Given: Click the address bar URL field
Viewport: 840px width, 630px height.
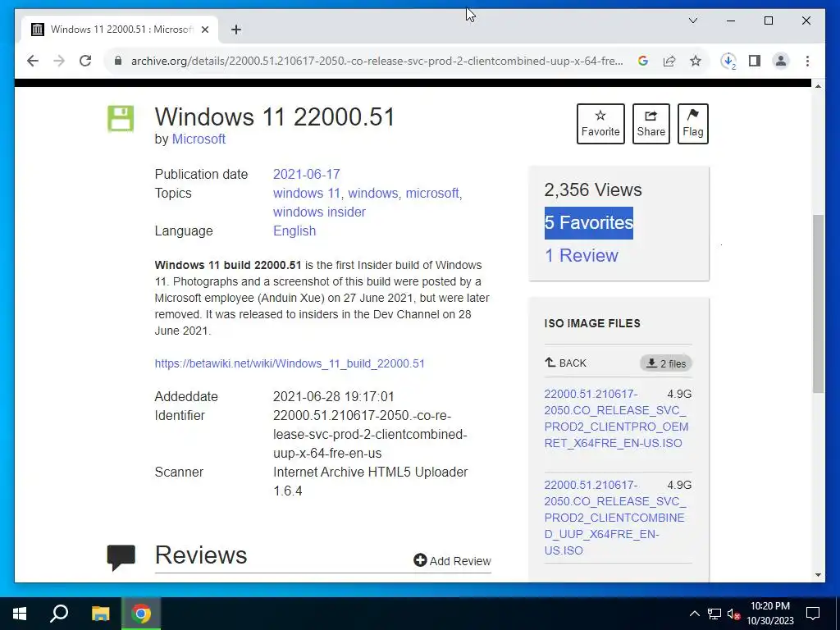Looking at the screenshot, I should click(x=377, y=61).
